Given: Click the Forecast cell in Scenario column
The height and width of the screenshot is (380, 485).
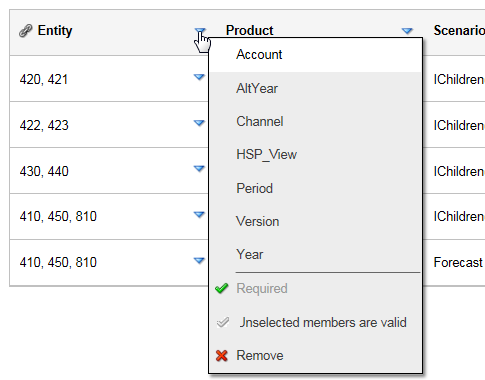Looking at the screenshot, I should point(458,263).
